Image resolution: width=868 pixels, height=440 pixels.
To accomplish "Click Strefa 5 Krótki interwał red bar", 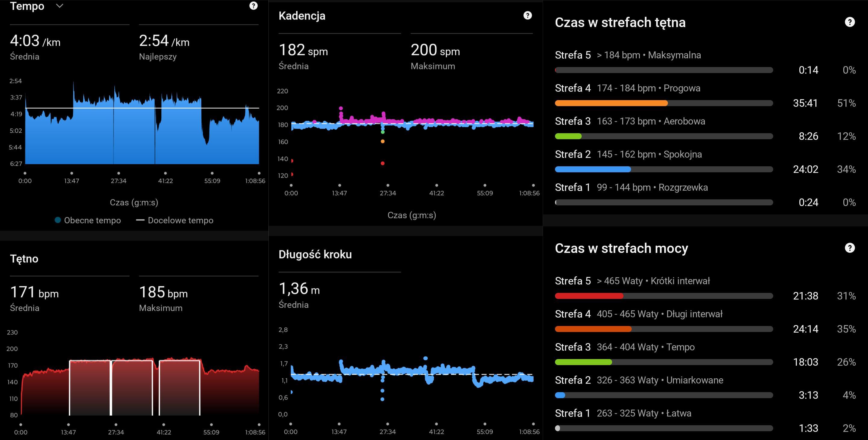I will tap(589, 296).
